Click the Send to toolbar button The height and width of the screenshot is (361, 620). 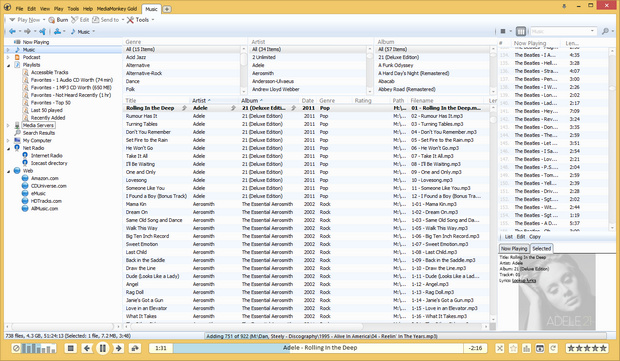click(x=106, y=20)
